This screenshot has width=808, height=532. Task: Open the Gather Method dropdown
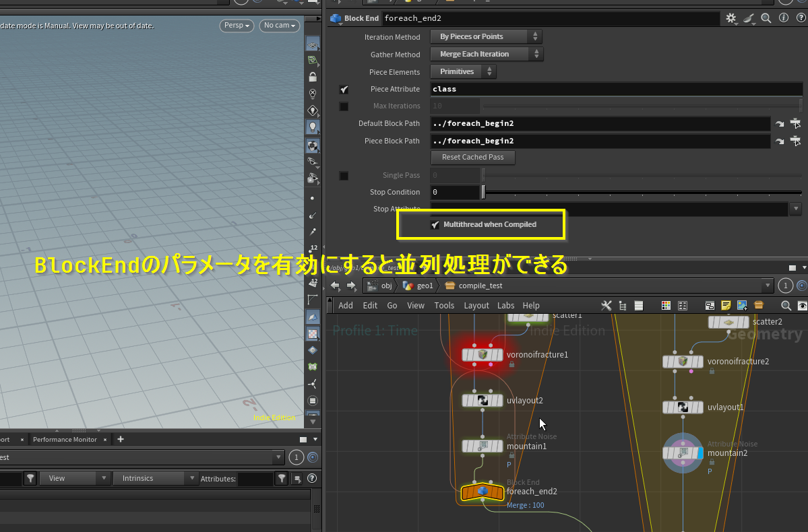click(x=487, y=54)
